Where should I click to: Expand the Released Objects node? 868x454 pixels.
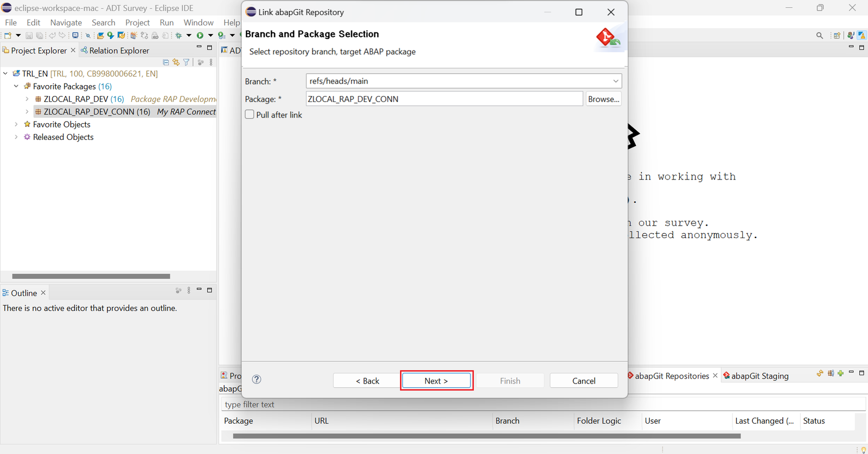(16, 137)
